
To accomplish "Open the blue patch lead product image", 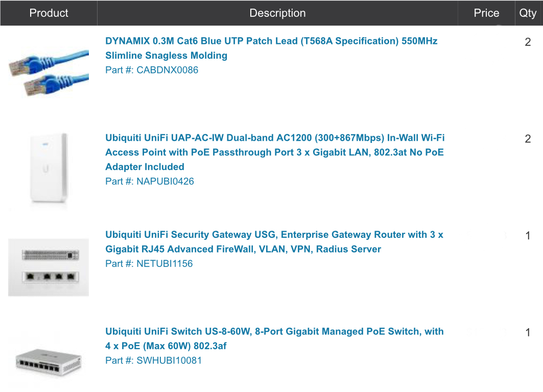I will tap(49, 71).
